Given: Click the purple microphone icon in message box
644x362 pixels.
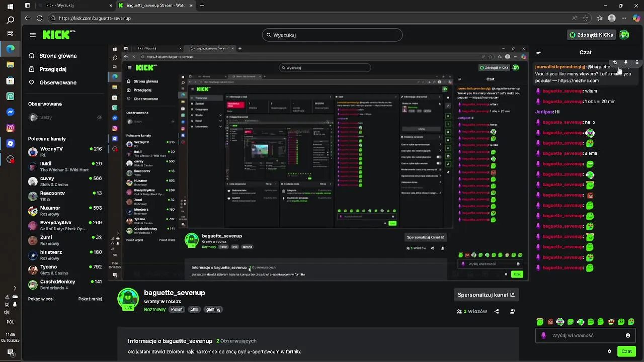Looking at the screenshot, I should tap(543, 335).
